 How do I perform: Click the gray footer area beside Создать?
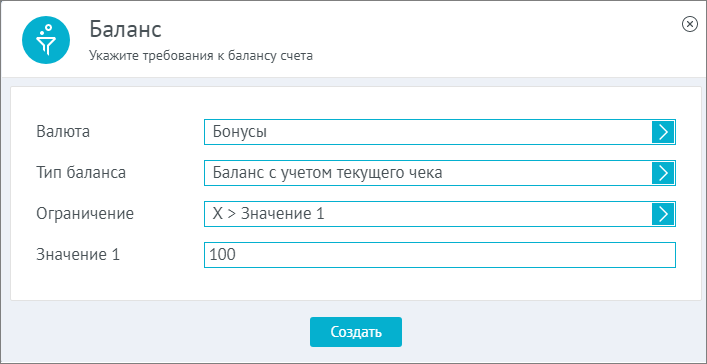click(x=541, y=332)
